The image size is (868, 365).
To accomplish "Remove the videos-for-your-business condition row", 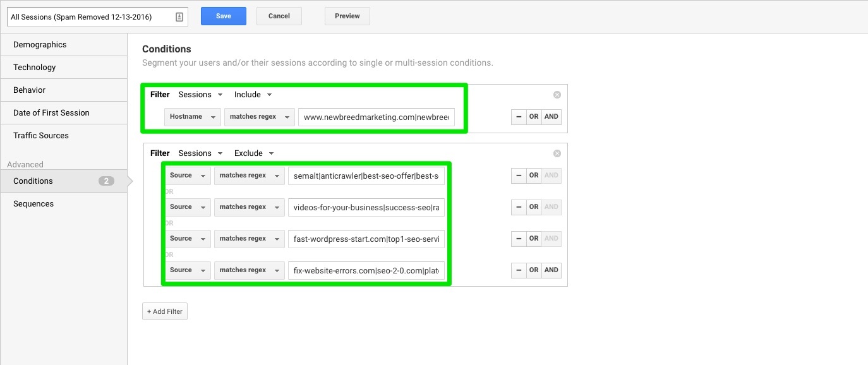I will 518,207.
